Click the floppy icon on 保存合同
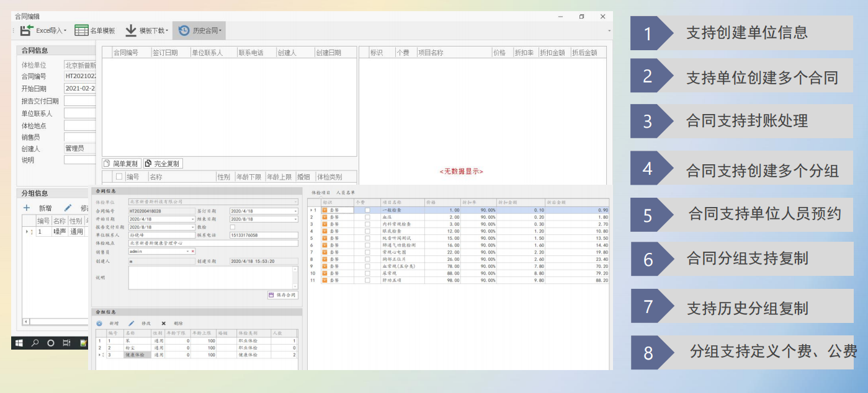 pos(271,295)
